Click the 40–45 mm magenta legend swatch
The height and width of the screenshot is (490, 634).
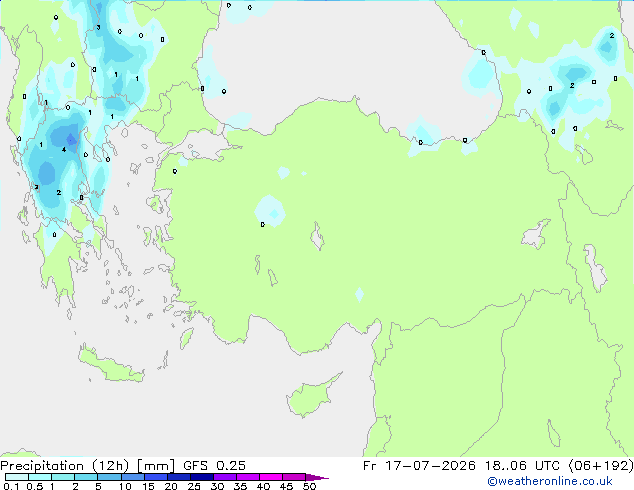coord(271,477)
